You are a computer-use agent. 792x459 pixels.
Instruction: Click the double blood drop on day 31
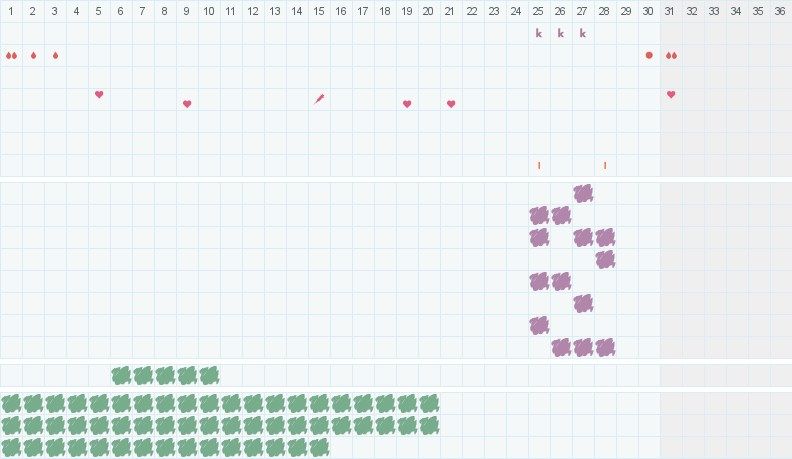(x=671, y=56)
